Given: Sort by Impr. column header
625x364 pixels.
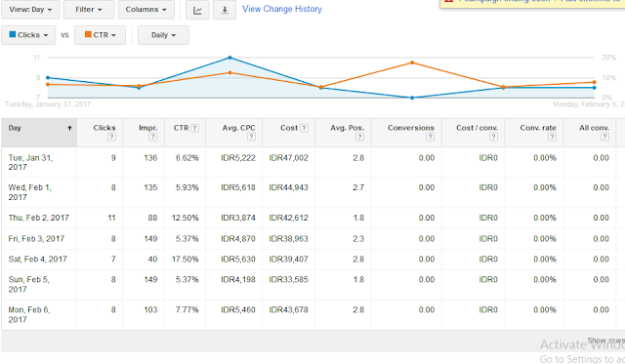Looking at the screenshot, I should [x=147, y=128].
